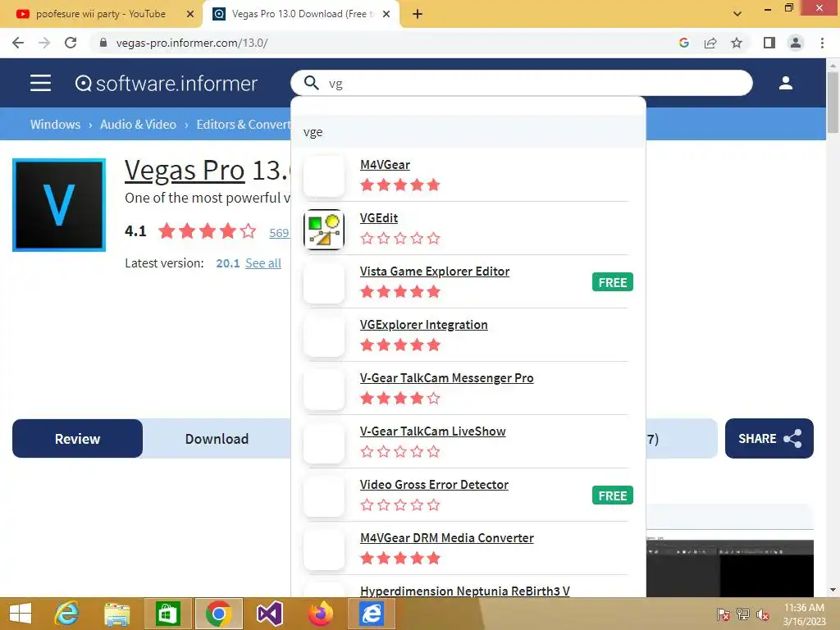Click the scrollbar down arrow
The height and width of the screenshot is (630, 840).
(x=833, y=590)
